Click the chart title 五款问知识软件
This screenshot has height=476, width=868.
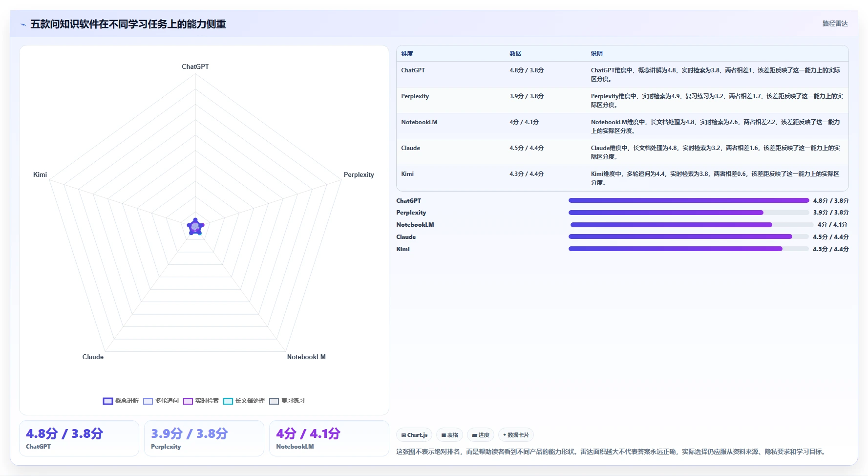click(128, 24)
